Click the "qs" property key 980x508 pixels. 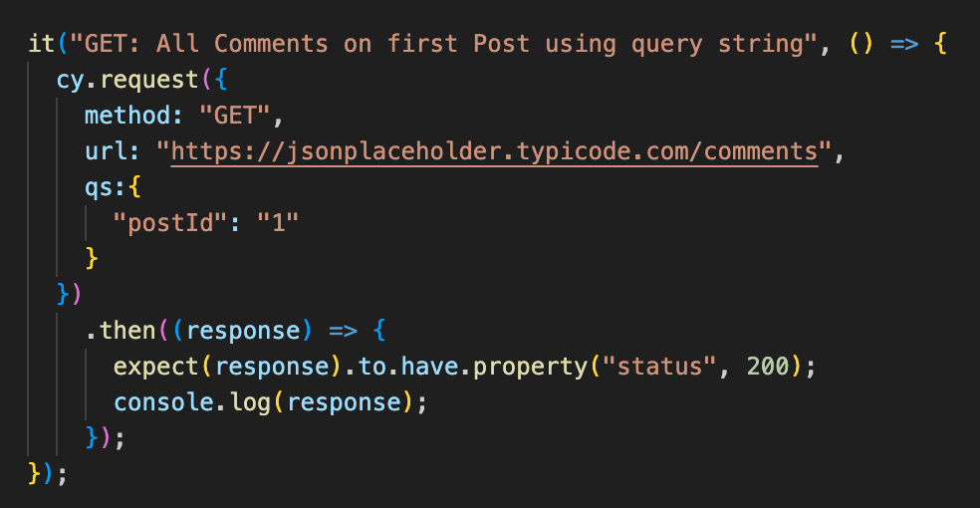coord(99,187)
